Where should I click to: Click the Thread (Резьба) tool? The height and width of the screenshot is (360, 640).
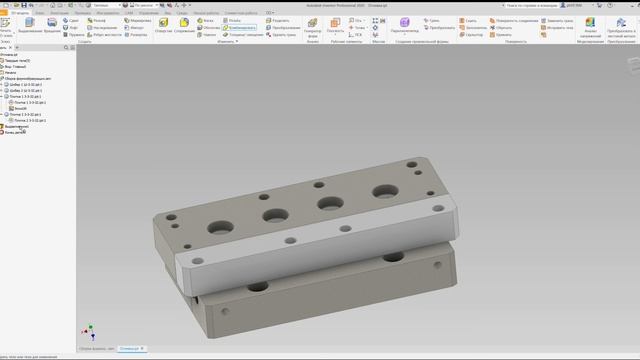232,20
